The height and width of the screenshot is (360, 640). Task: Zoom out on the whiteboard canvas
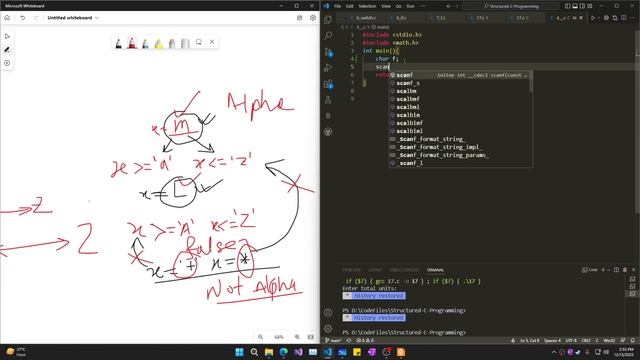pos(260,337)
